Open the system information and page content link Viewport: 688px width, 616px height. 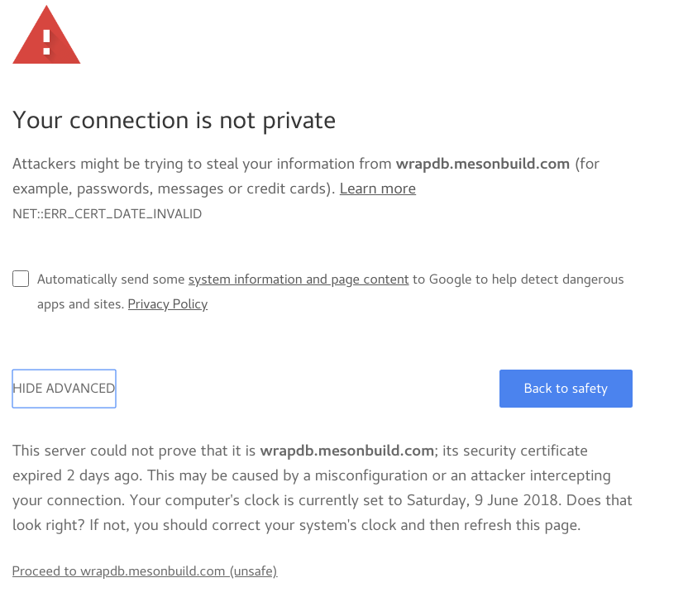298,279
